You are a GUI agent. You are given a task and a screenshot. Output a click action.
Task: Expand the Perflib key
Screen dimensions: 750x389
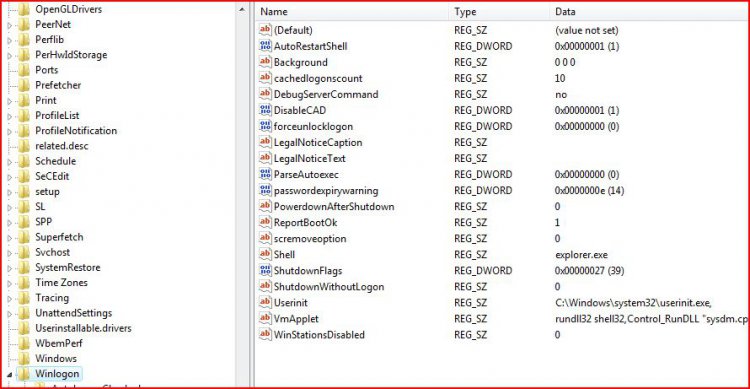10,40
